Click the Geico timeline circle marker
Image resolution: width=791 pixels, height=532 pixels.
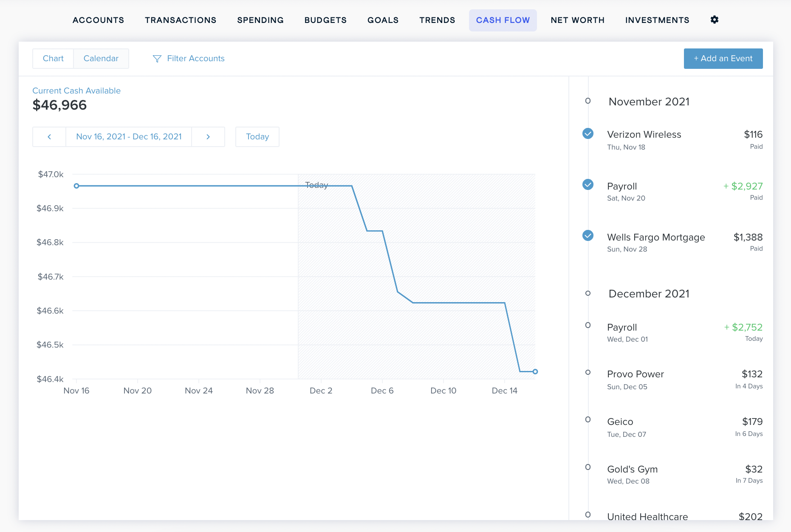[x=588, y=420]
